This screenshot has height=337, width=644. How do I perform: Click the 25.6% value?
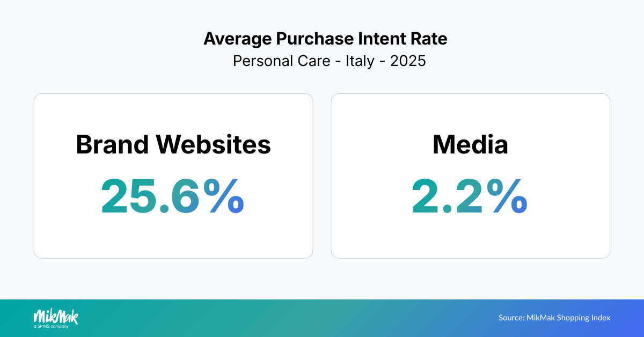coord(173,196)
